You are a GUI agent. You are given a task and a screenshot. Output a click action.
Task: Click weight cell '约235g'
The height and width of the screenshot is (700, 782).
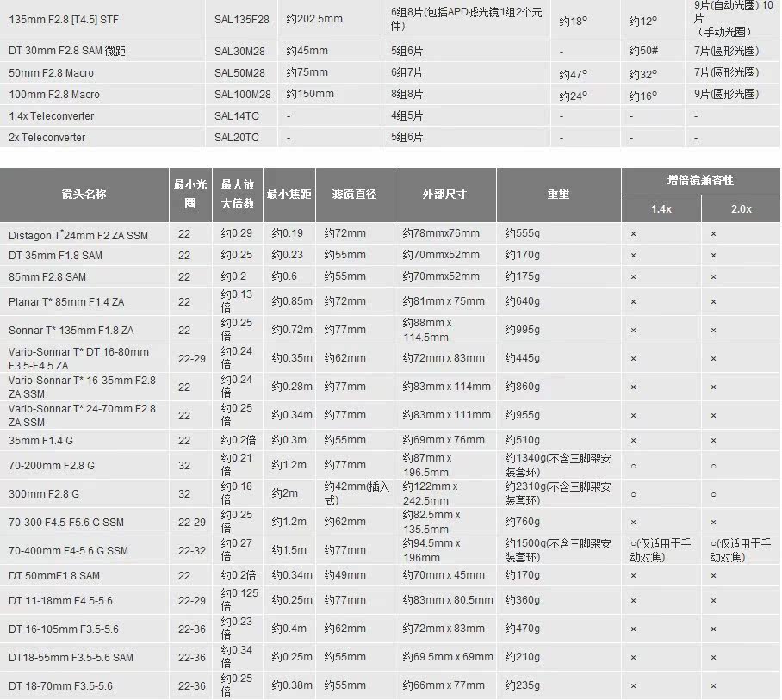click(522, 685)
